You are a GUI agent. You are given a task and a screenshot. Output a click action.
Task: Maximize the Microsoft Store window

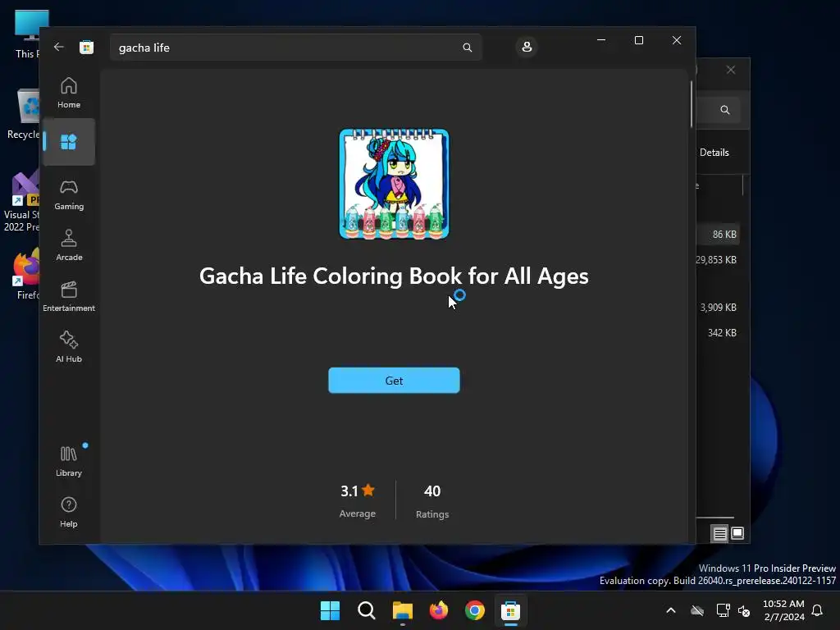638,40
